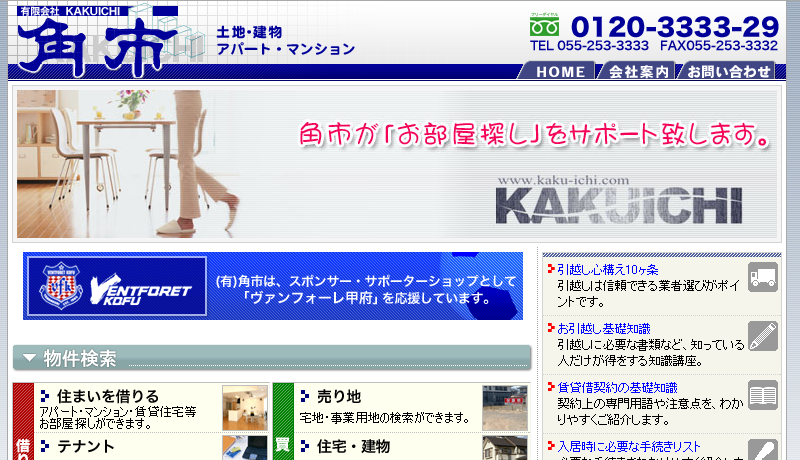Click the Ventforet Kofu sponsor banner
Screen dimensions: 800x460
click(273, 286)
